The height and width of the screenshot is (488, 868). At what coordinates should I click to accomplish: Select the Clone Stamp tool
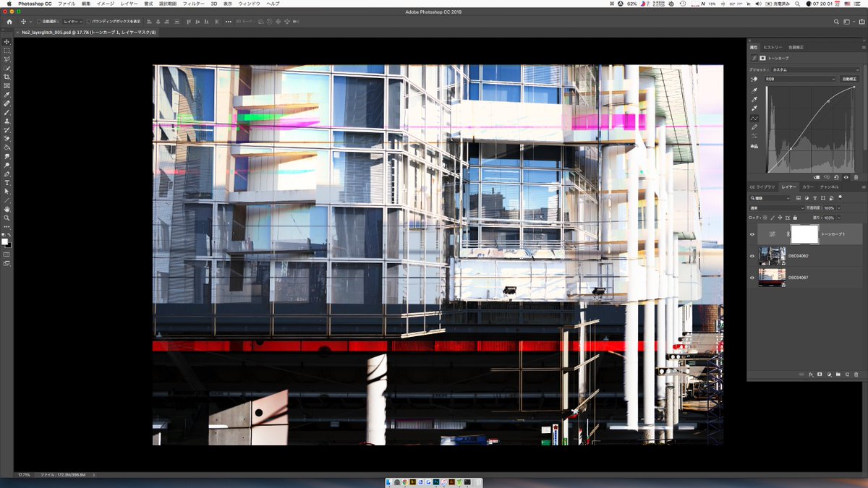(7, 121)
